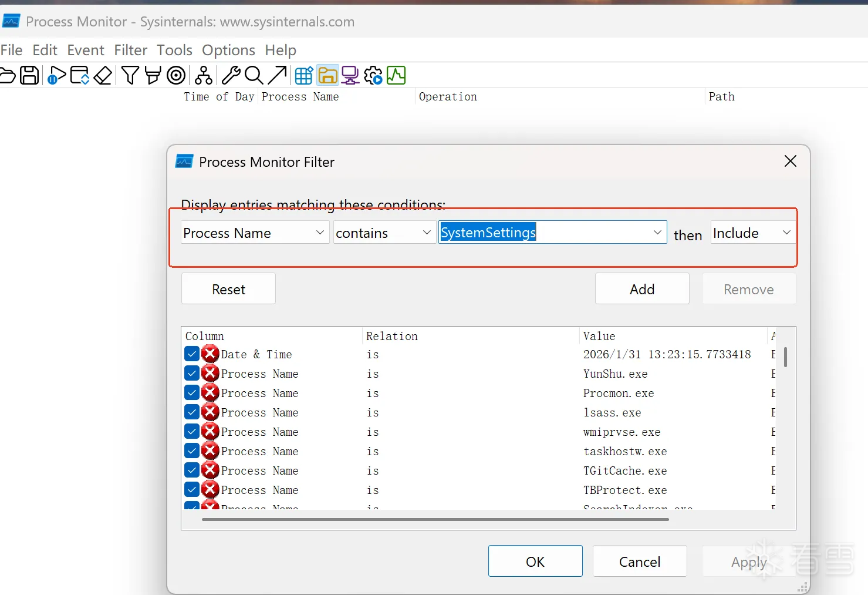Screen dimensions: 868x595
Task: Open the Process Name column dropdown in filter
Action: (255, 233)
